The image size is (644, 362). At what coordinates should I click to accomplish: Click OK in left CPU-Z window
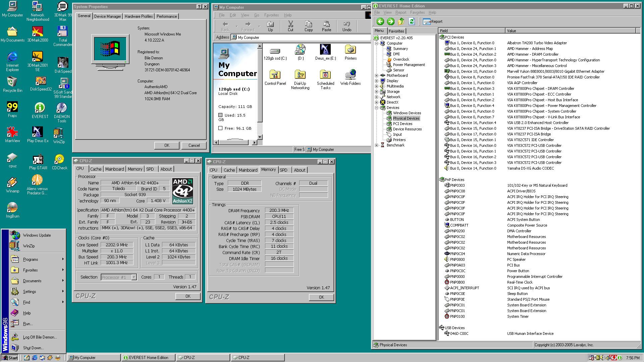tap(188, 296)
